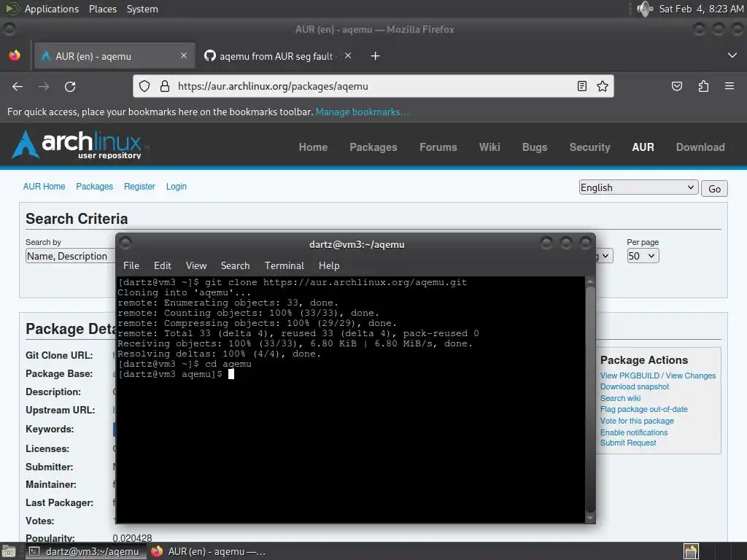This screenshot has height=560, width=747.
Task: Open the terminal Search menu
Action: pyautogui.click(x=236, y=265)
